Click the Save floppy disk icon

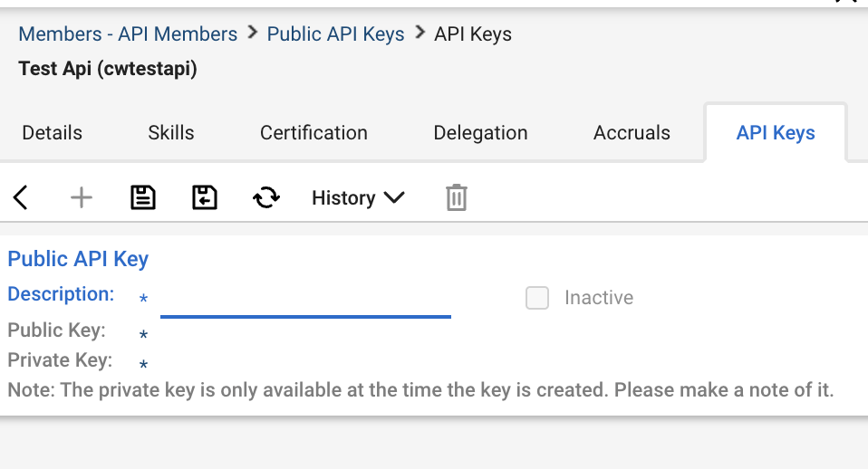[x=143, y=197]
